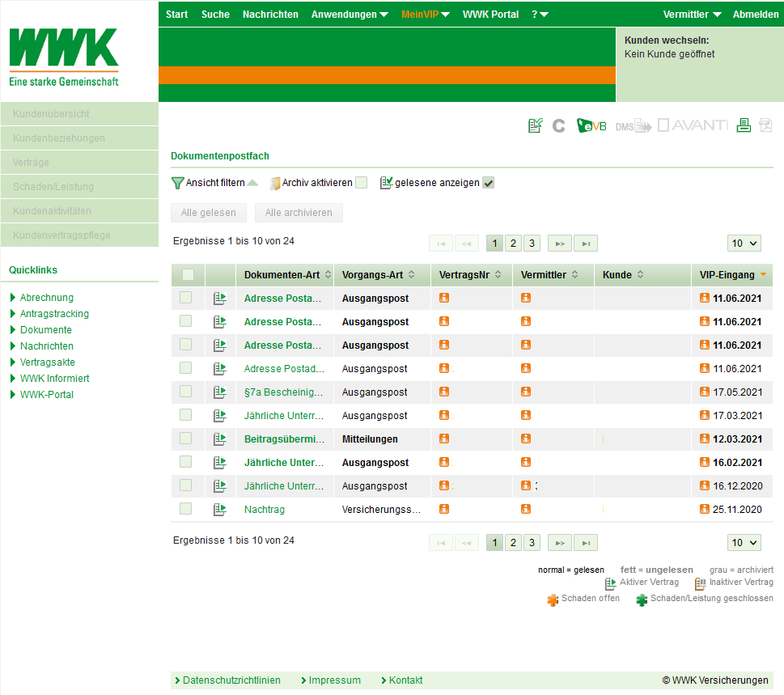Open Antragstracking quicklink
Screen dimensions: 784x695
54,314
